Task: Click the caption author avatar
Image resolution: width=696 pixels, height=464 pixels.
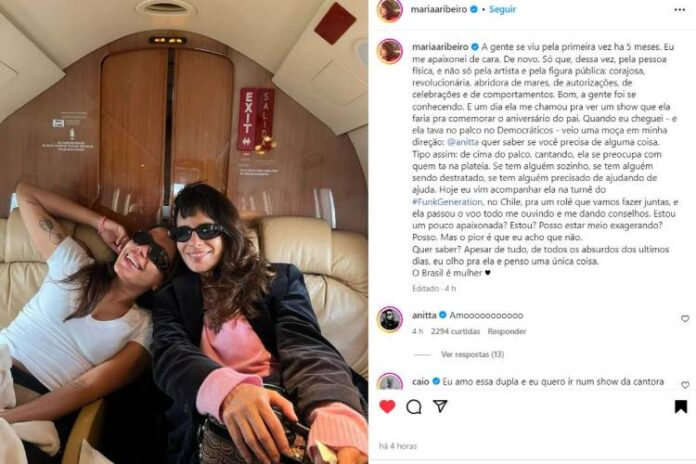Action: pos(390,51)
